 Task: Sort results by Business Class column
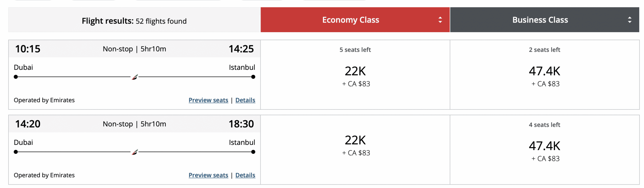(540, 20)
